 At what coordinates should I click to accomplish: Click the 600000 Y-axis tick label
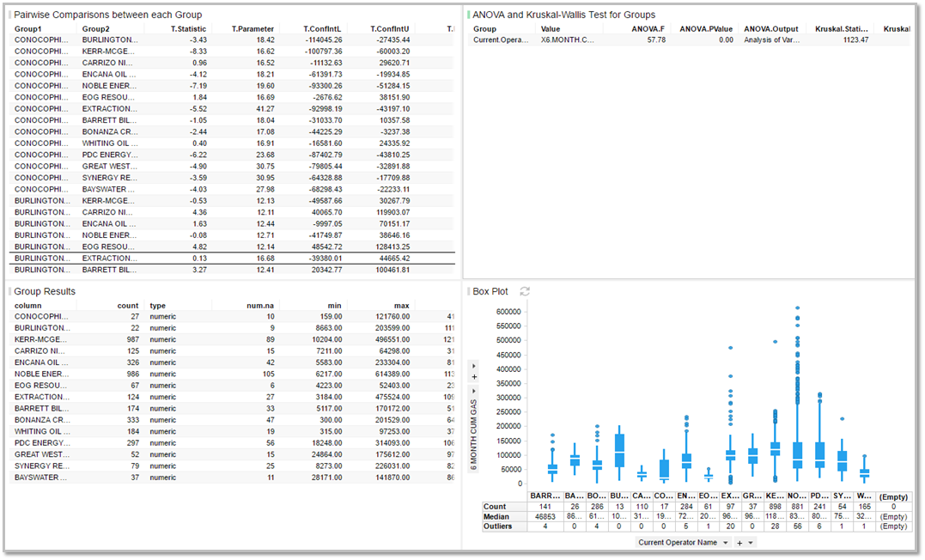click(x=508, y=312)
